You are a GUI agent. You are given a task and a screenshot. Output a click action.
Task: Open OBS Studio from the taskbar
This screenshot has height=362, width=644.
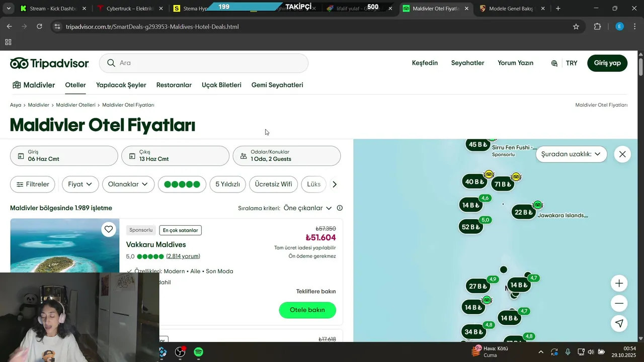click(x=180, y=352)
